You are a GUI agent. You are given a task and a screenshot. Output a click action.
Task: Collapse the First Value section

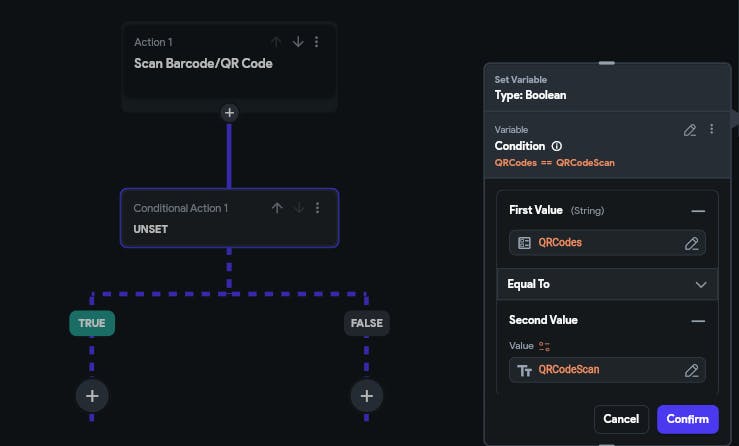698,211
